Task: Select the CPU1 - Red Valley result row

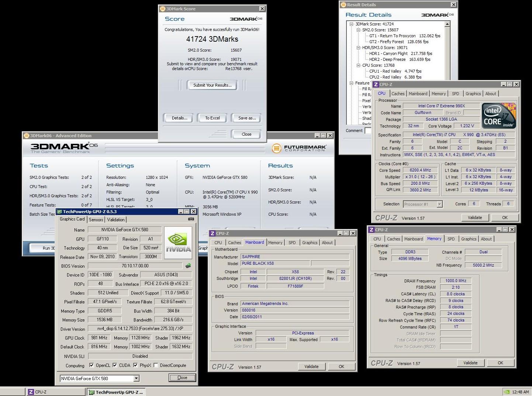Action: pyautogui.click(x=395, y=71)
